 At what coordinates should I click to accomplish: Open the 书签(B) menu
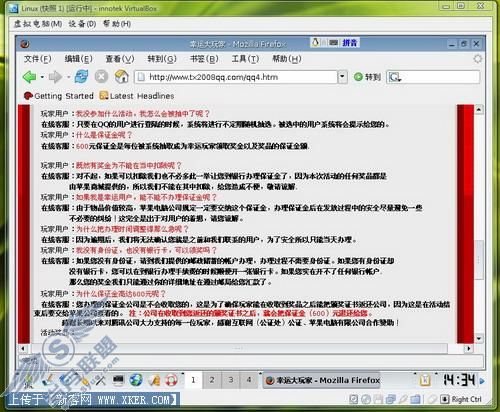click(x=204, y=59)
